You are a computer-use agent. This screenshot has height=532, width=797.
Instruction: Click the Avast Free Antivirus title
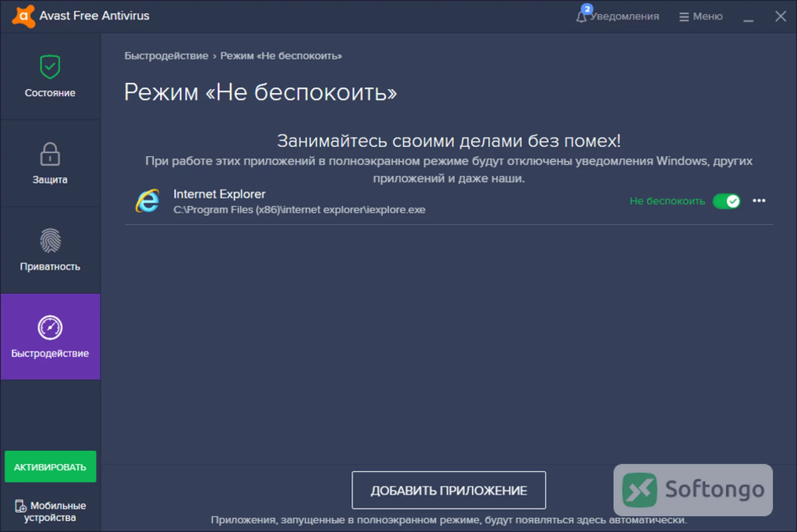point(94,16)
